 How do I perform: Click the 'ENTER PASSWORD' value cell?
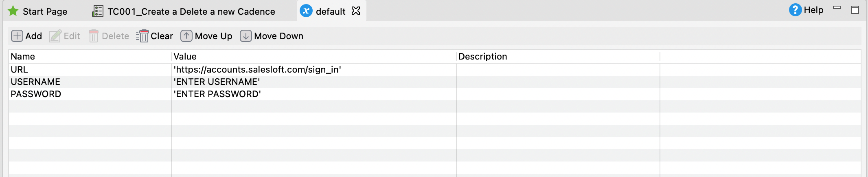click(217, 94)
